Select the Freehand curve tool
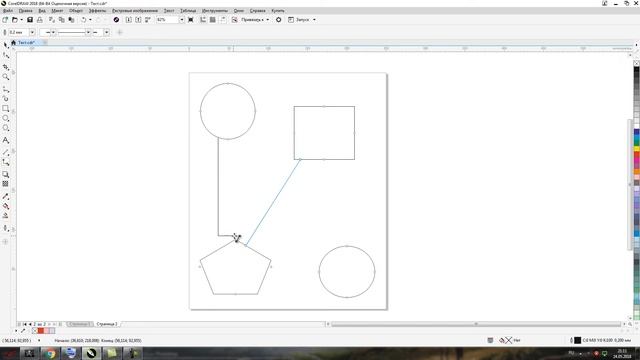This screenshot has height=360, width=640. [6, 89]
